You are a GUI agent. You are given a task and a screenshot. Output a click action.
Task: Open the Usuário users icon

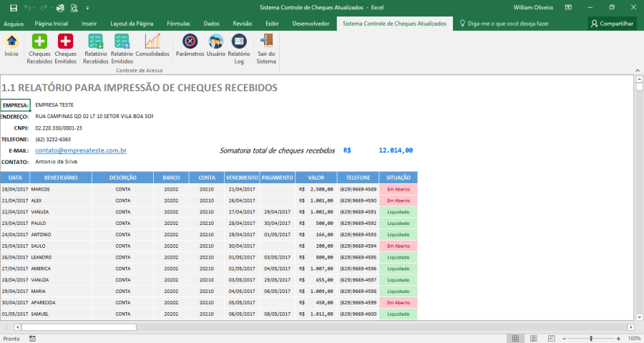[x=216, y=42]
